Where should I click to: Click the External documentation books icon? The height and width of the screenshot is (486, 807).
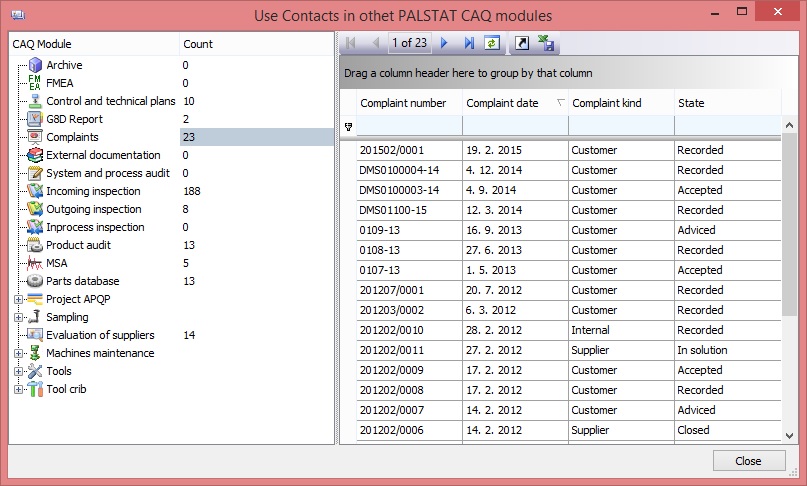(x=35, y=155)
